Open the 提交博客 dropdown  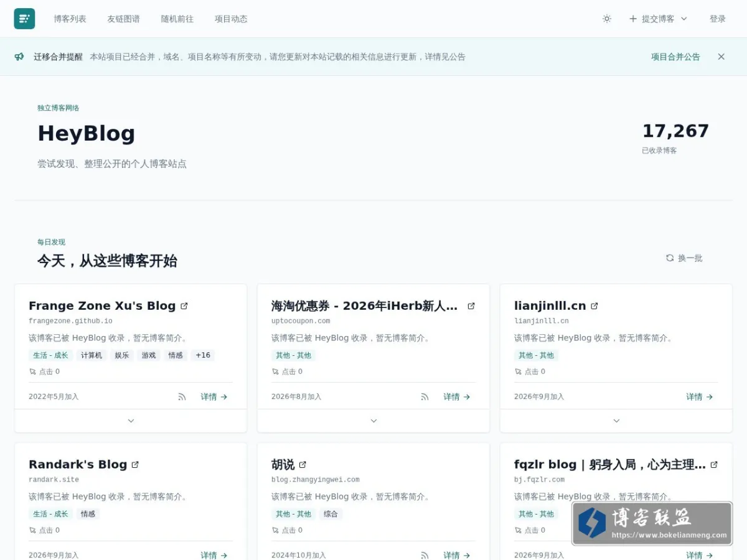click(x=658, y=19)
